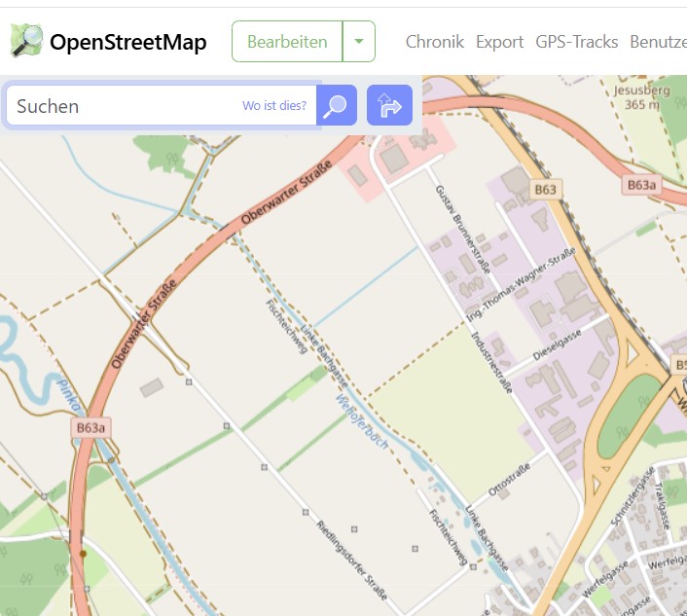The height and width of the screenshot is (616, 687).
Task: Click the B63a shield near Jesusberg
Action: click(x=641, y=185)
